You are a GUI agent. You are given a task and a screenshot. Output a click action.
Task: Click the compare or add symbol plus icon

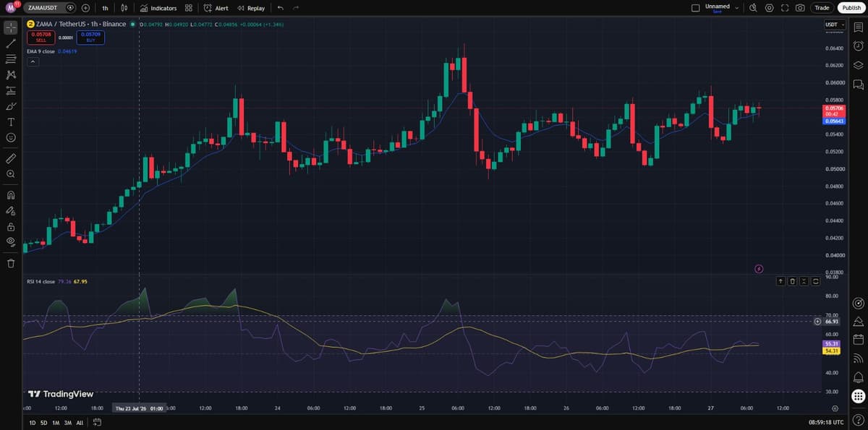click(x=86, y=8)
